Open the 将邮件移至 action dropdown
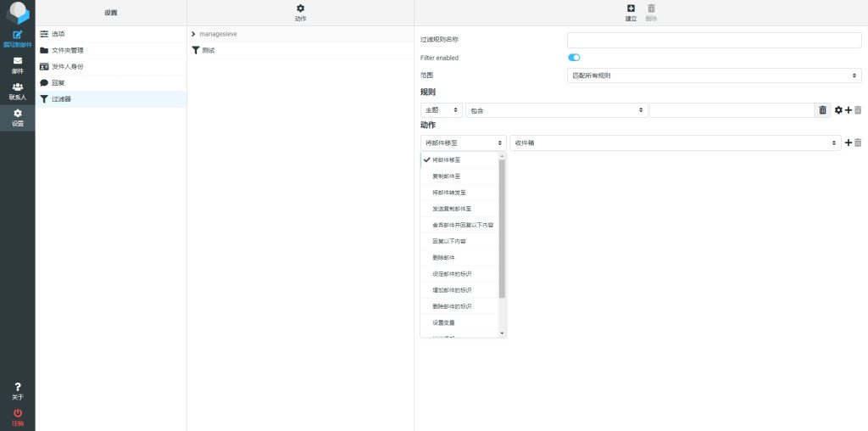This screenshot has width=868, height=431. point(464,143)
